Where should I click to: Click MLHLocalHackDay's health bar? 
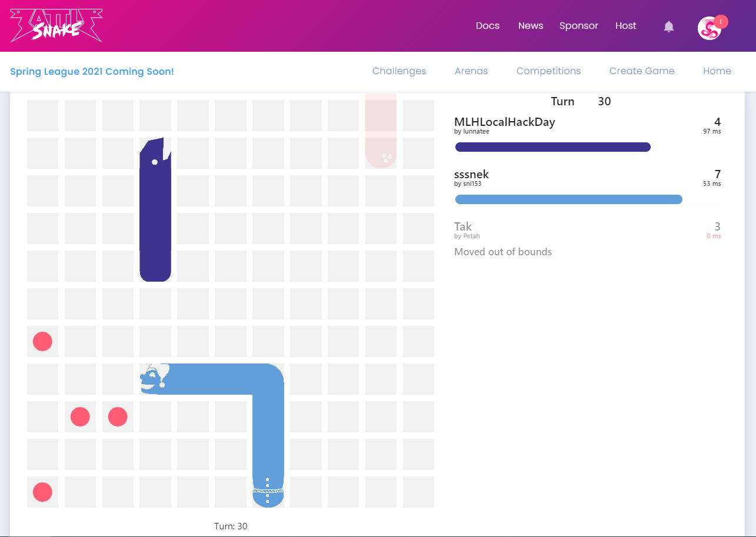[552, 147]
